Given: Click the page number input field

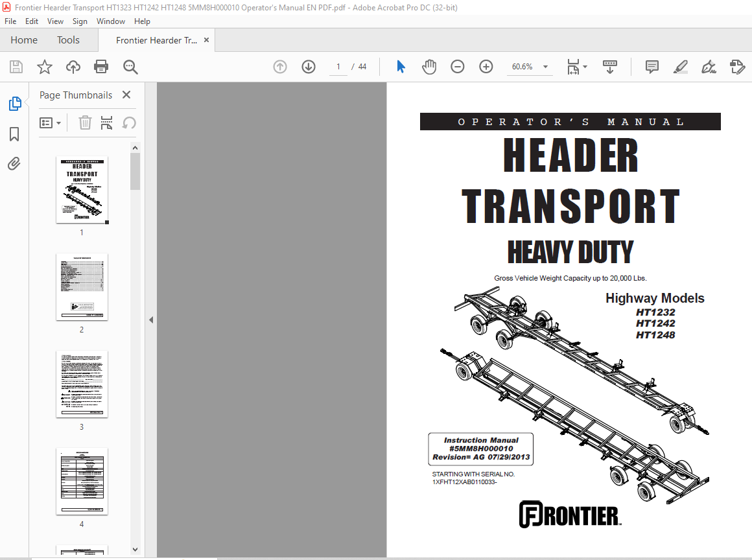Looking at the screenshot, I should (x=338, y=67).
